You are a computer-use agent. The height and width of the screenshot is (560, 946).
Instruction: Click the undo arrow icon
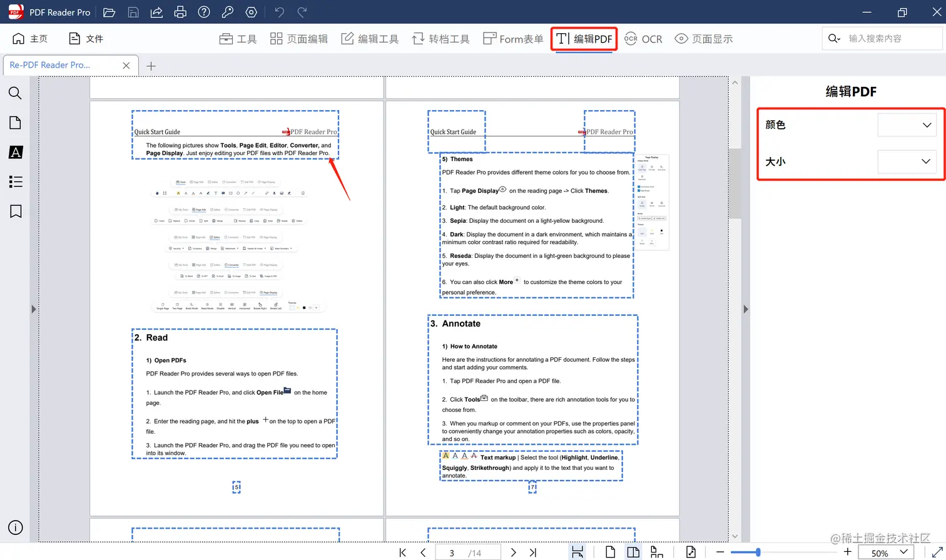[x=278, y=12]
